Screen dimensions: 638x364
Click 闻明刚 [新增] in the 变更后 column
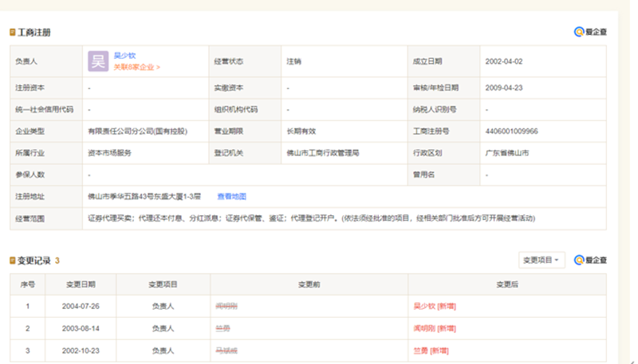(x=435, y=328)
